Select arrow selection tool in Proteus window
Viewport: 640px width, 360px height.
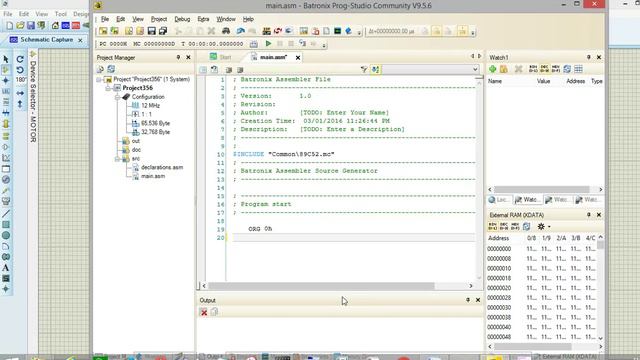point(6,60)
